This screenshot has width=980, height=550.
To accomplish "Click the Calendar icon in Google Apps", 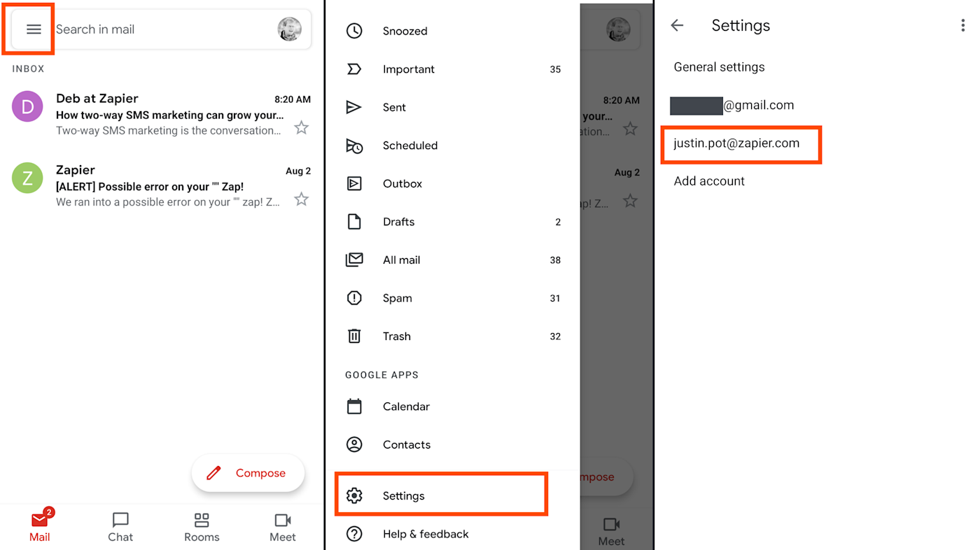I will click(x=354, y=407).
